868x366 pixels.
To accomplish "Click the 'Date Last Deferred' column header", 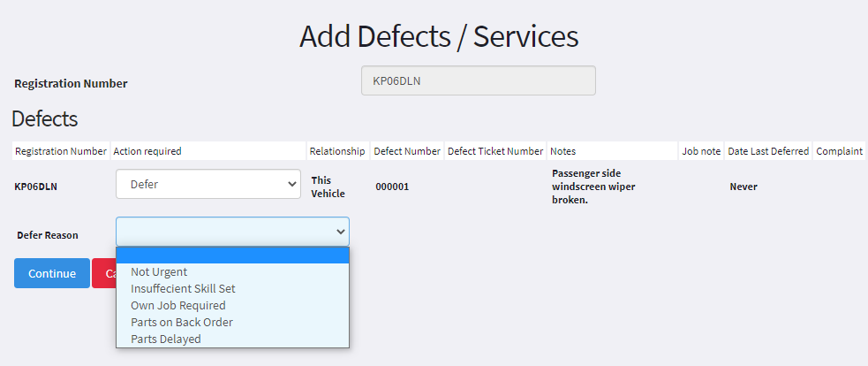I will point(768,151).
